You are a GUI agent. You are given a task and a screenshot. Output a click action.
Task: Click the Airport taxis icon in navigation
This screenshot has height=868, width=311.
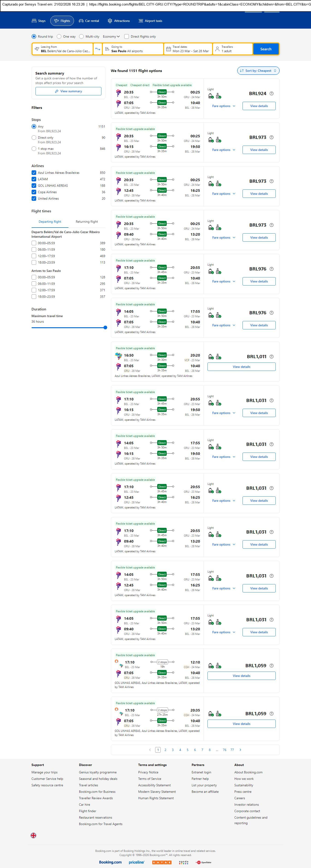[141, 21]
